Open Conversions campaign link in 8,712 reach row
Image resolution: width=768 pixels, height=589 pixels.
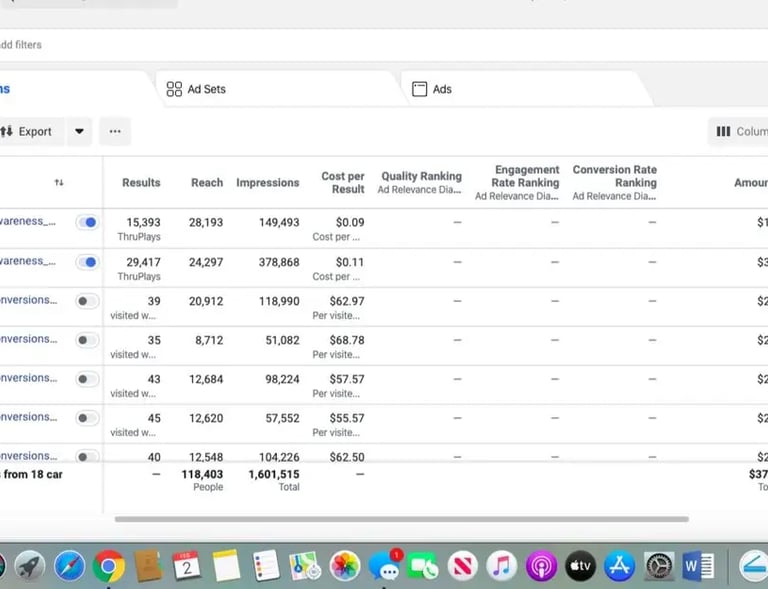click(28, 339)
